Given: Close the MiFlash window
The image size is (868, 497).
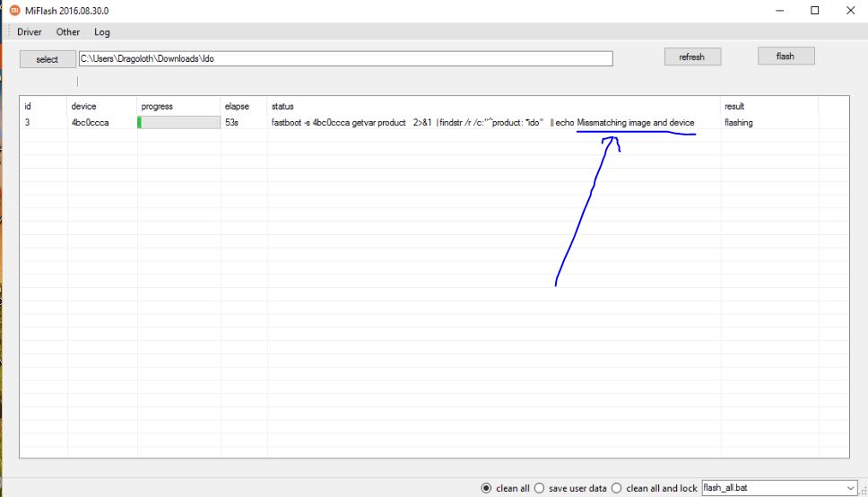Looking at the screenshot, I should pos(851,11).
